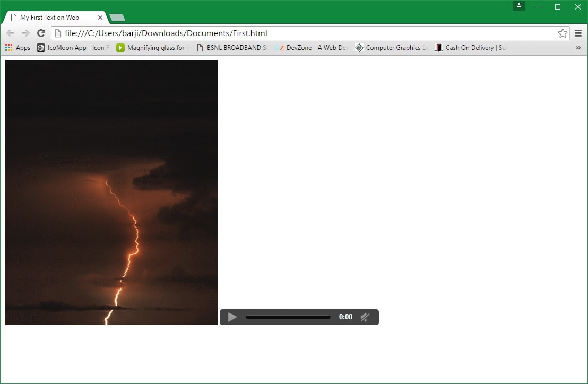Open the BSNL BROADBAND bookmark

[x=232, y=48]
